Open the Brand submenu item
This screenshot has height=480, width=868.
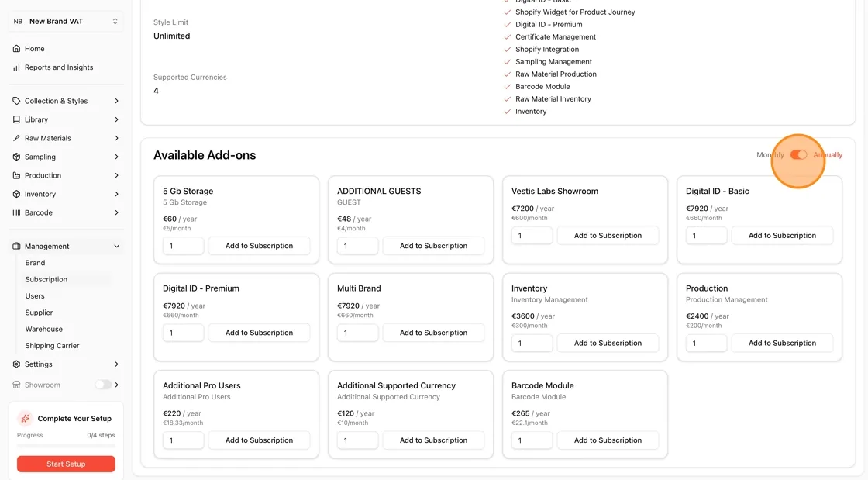(x=35, y=263)
